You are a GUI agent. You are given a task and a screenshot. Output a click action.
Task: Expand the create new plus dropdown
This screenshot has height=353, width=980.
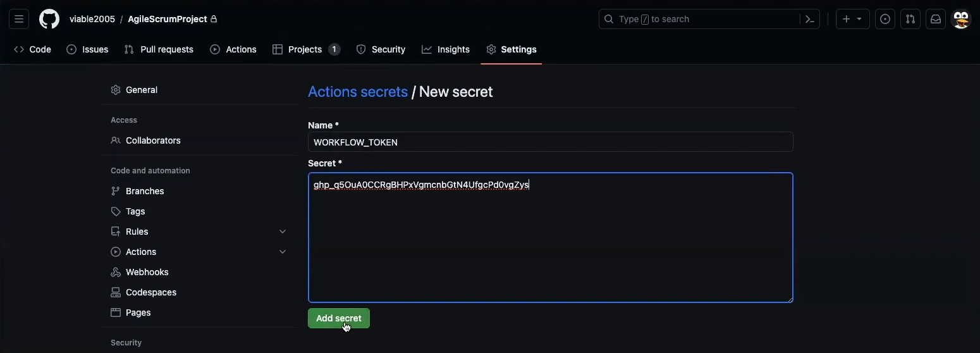tap(852, 19)
